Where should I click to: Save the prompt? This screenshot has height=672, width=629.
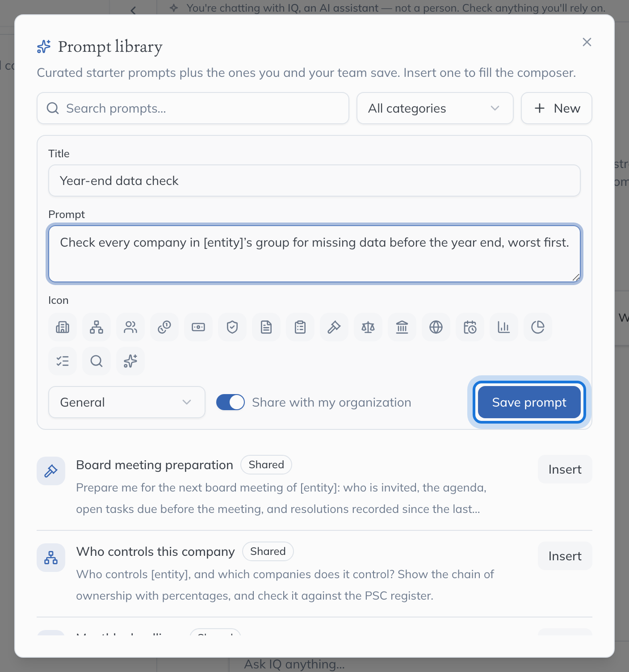pos(529,402)
